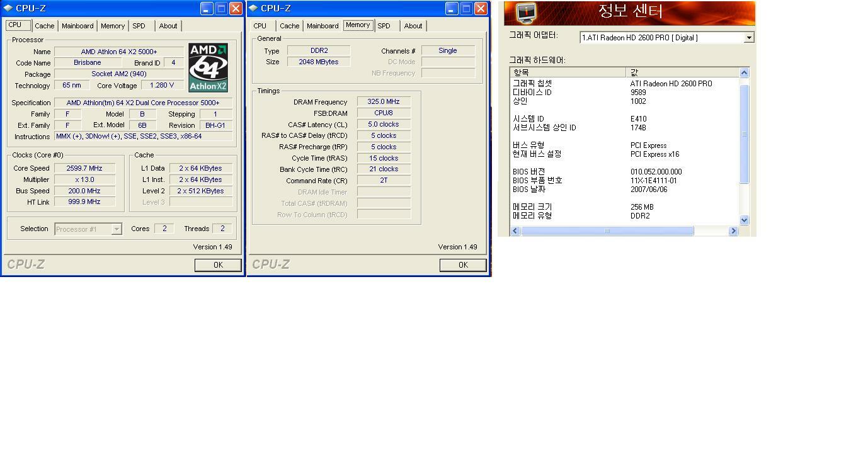Click the Channels # field Single

point(448,50)
